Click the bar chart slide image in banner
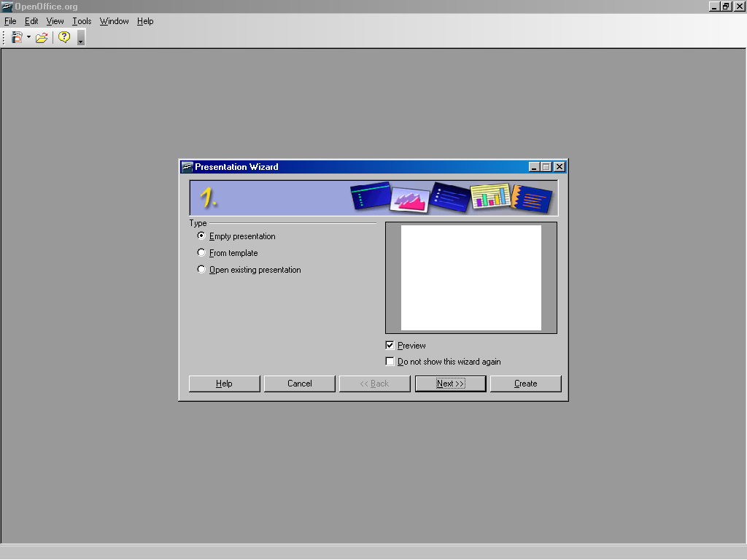 coord(489,196)
